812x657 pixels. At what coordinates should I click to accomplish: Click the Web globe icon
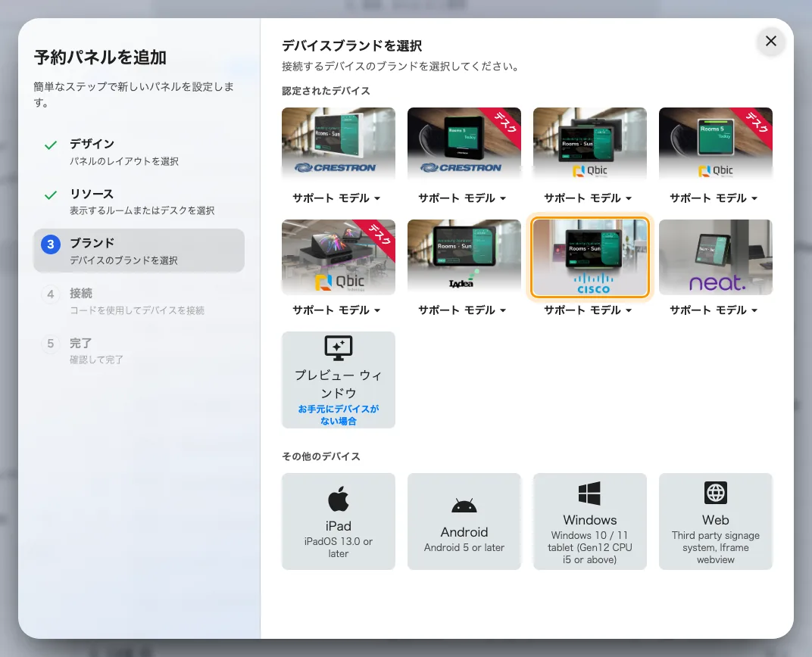click(716, 493)
